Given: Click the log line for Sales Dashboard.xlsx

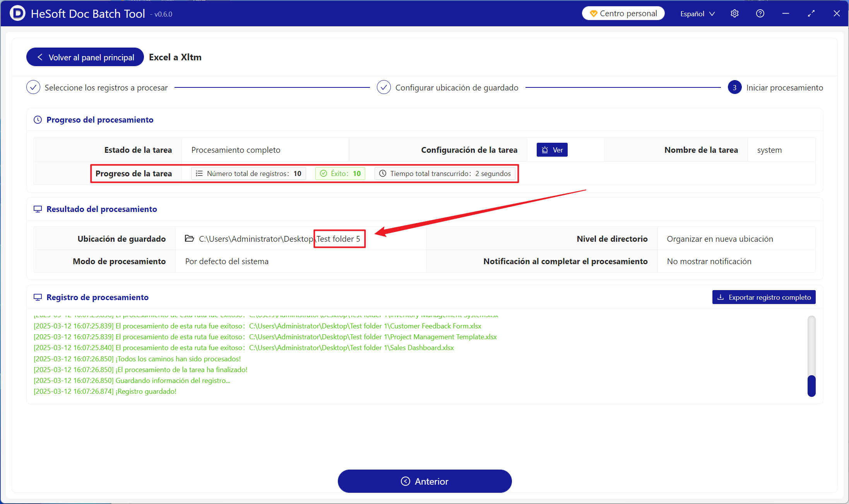Looking at the screenshot, I should tap(244, 348).
